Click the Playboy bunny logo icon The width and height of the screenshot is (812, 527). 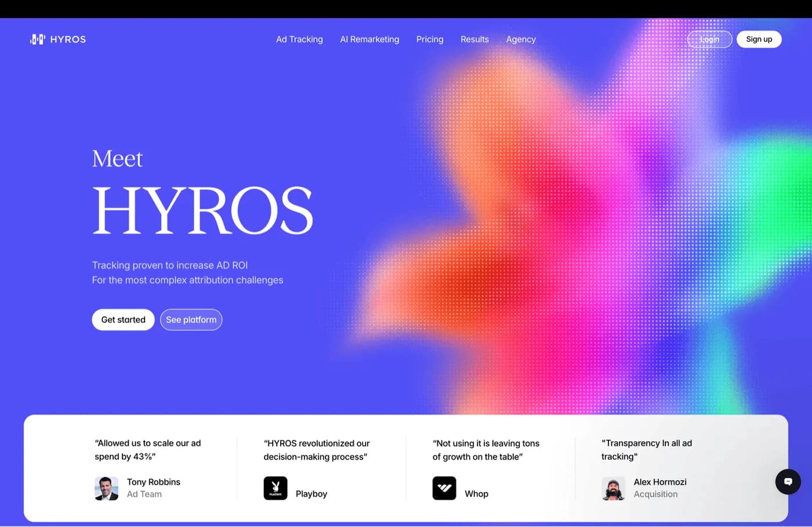pos(275,488)
